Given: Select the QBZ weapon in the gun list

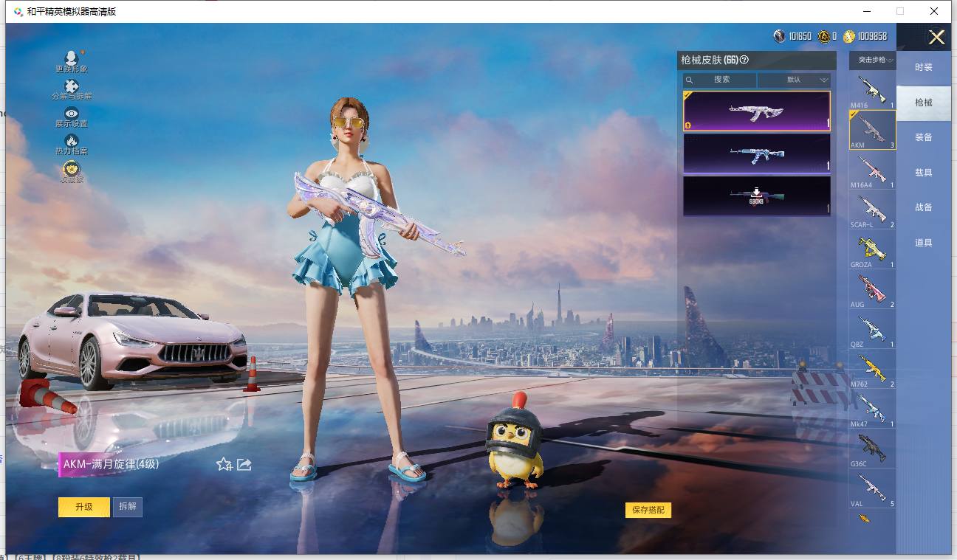Looking at the screenshot, I should click(872, 330).
